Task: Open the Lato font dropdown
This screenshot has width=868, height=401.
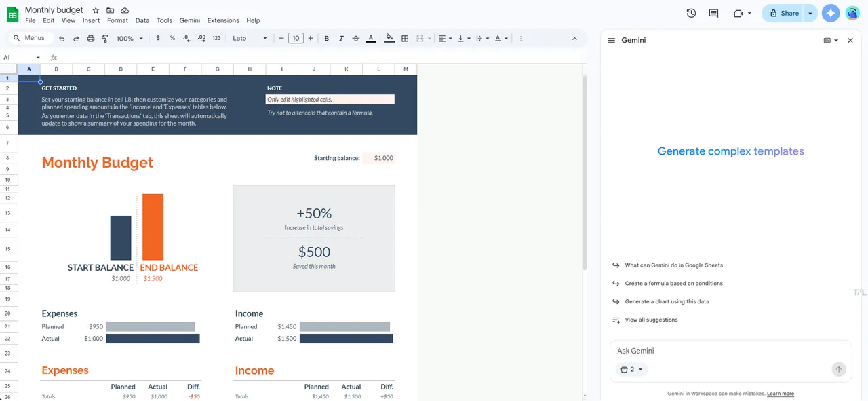Action: point(250,39)
